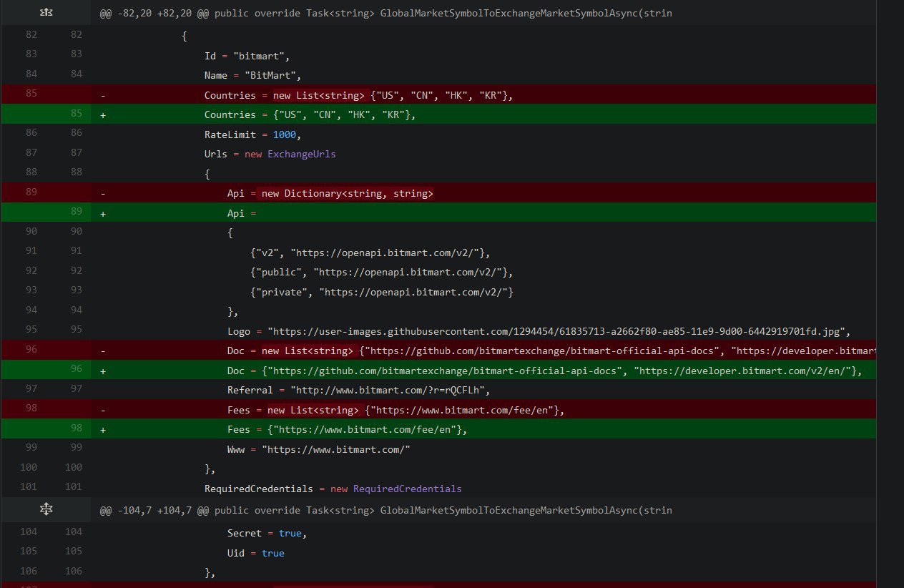The width and height of the screenshot is (904, 588).
Task: Select new line number 98 on added Fees row
Action: (x=76, y=428)
